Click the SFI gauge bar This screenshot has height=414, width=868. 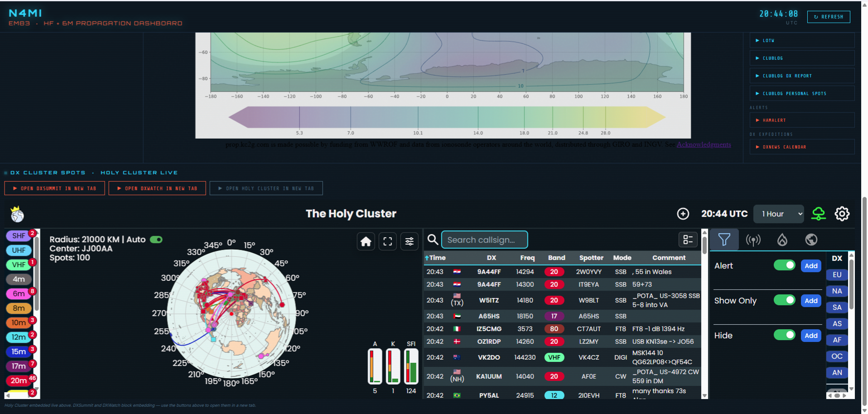click(x=411, y=366)
